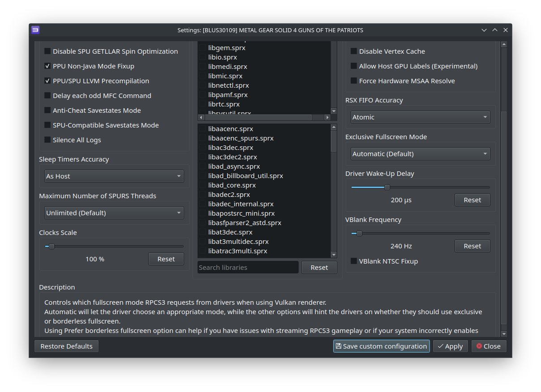This screenshot has height=392, width=541.
Task: Reset the library search filter
Action: click(319, 268)
